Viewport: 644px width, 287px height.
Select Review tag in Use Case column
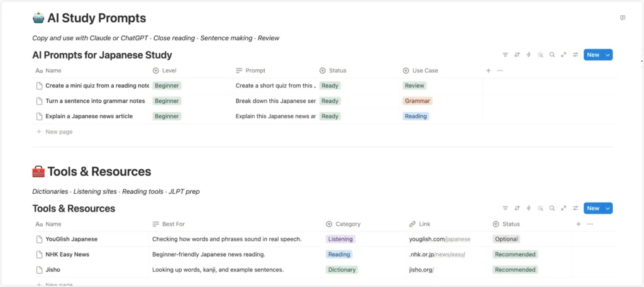coord(414,86)
